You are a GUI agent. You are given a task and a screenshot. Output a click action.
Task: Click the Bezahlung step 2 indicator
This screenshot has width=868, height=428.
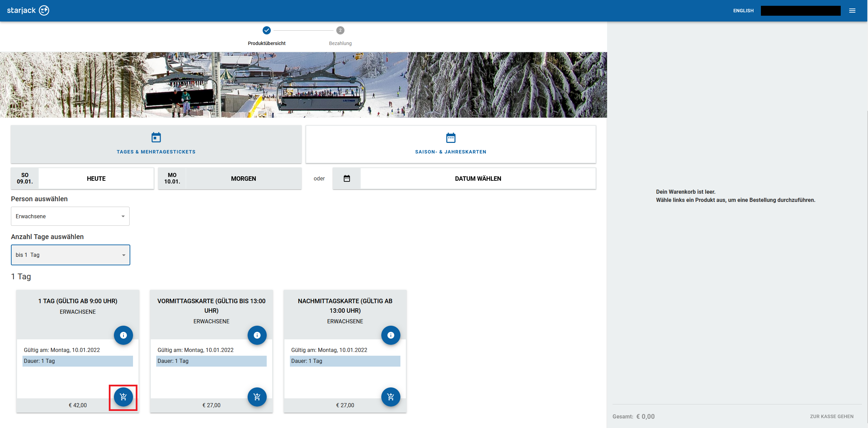pos(340,31)
